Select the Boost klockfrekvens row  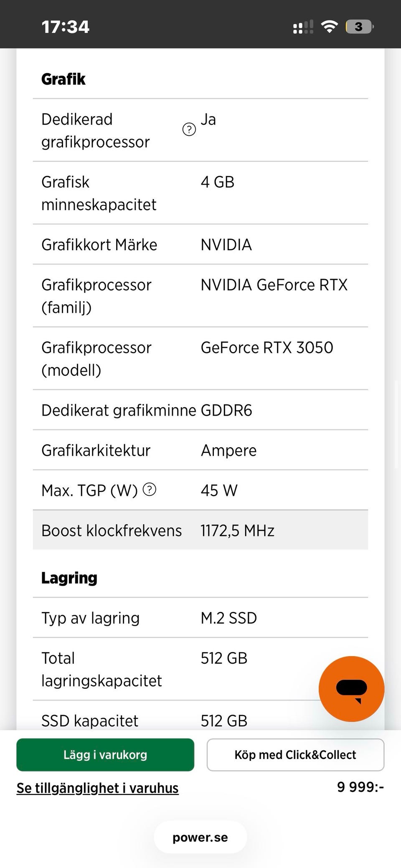(200, 530)
